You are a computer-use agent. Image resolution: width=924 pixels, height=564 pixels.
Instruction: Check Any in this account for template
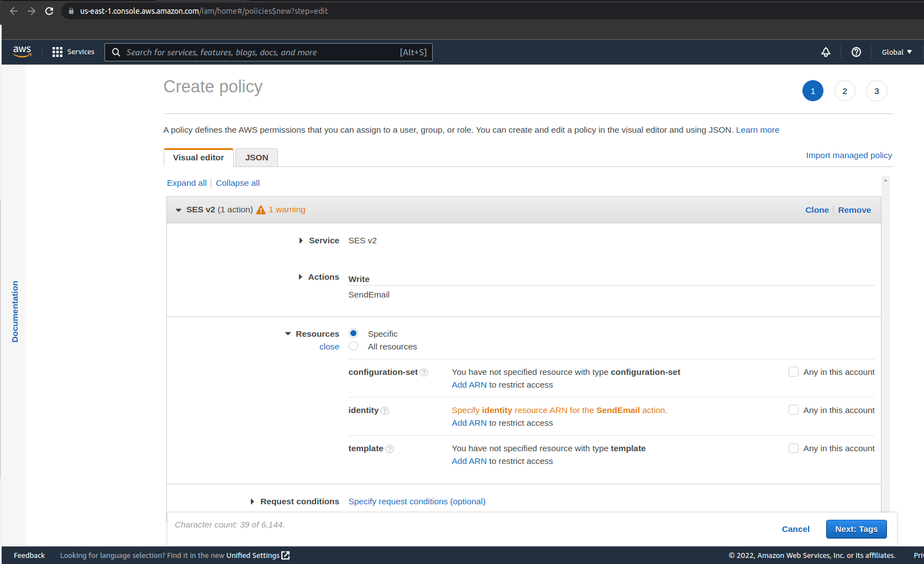794,448
